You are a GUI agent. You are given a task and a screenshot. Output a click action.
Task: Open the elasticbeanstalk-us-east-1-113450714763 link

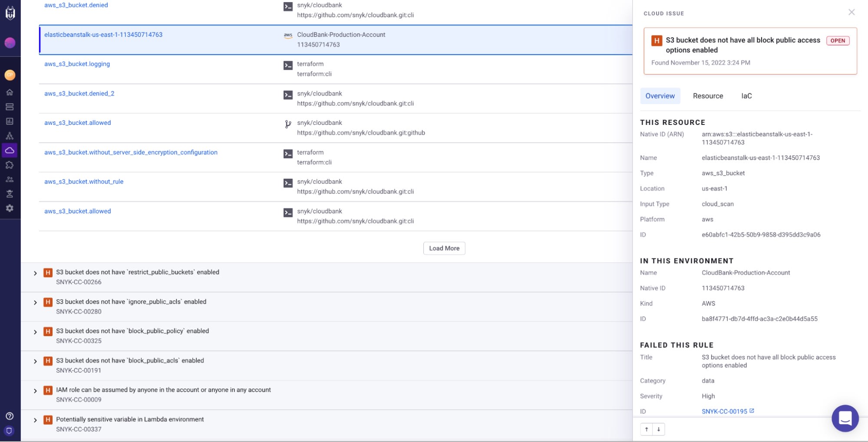103,35
